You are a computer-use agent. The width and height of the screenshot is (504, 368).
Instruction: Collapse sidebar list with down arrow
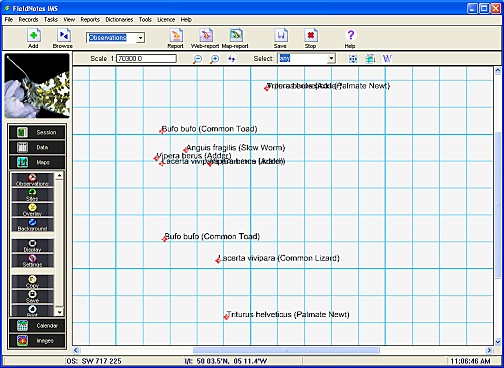pyautogui.click(x=59, y=312)
